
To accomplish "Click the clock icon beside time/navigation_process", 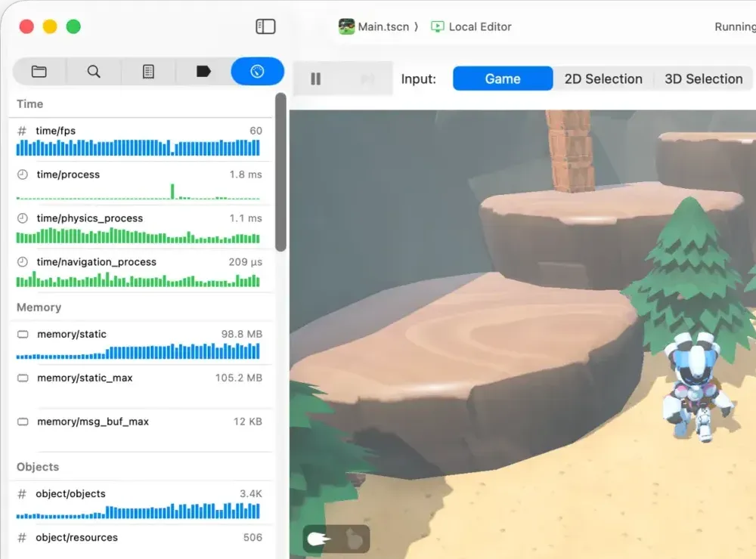I will 22,261.
